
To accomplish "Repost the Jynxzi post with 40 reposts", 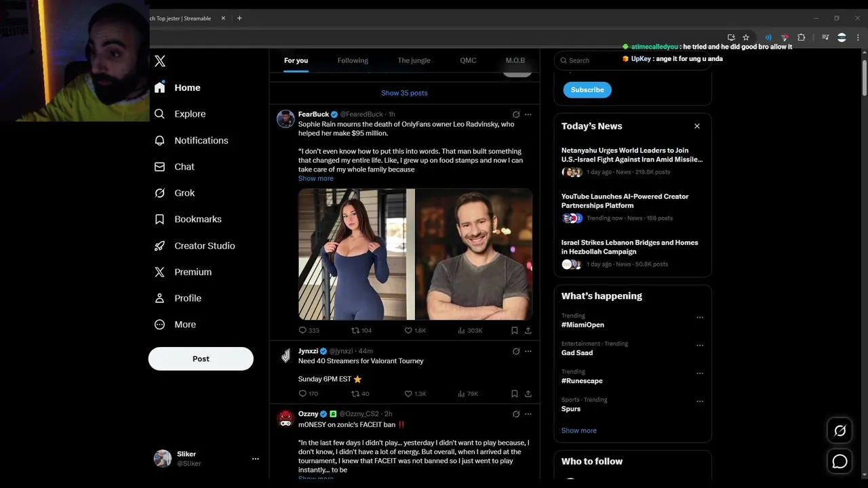I will point(360,394).
